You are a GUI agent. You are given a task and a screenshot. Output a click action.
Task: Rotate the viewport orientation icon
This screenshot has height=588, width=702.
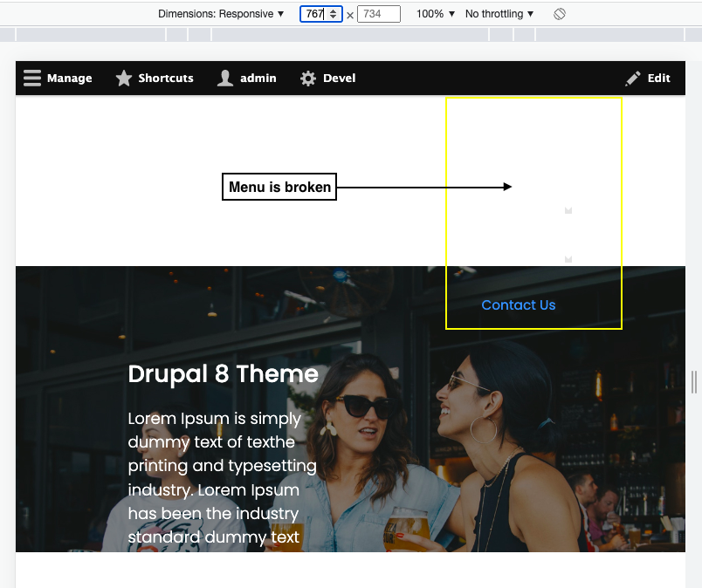coord(560,13)
